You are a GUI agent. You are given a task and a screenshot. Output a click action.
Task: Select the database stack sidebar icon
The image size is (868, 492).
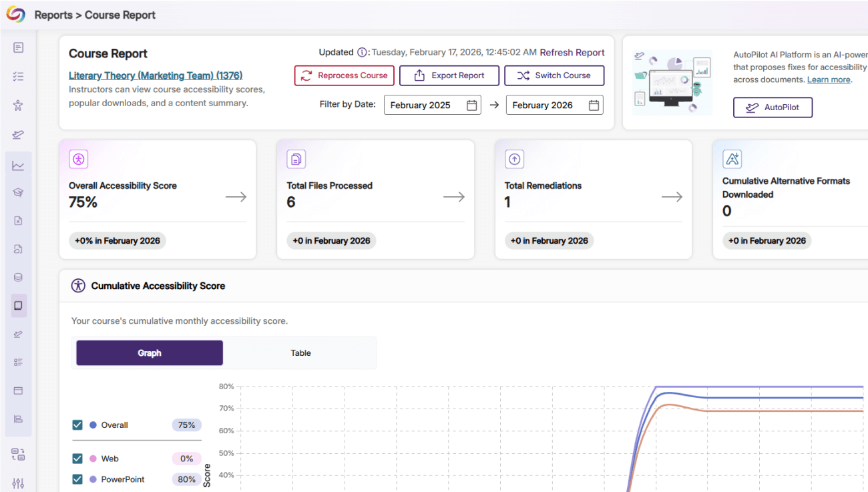point(18,277)
